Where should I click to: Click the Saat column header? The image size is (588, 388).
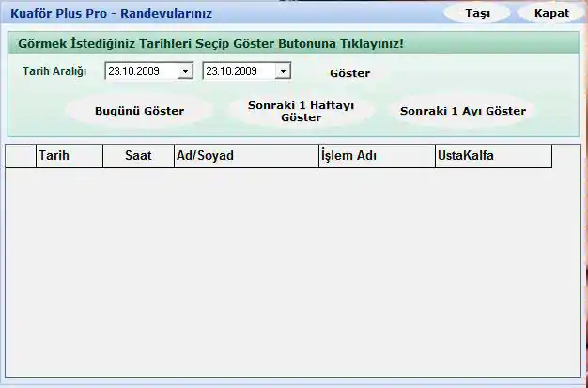(138, 157)
